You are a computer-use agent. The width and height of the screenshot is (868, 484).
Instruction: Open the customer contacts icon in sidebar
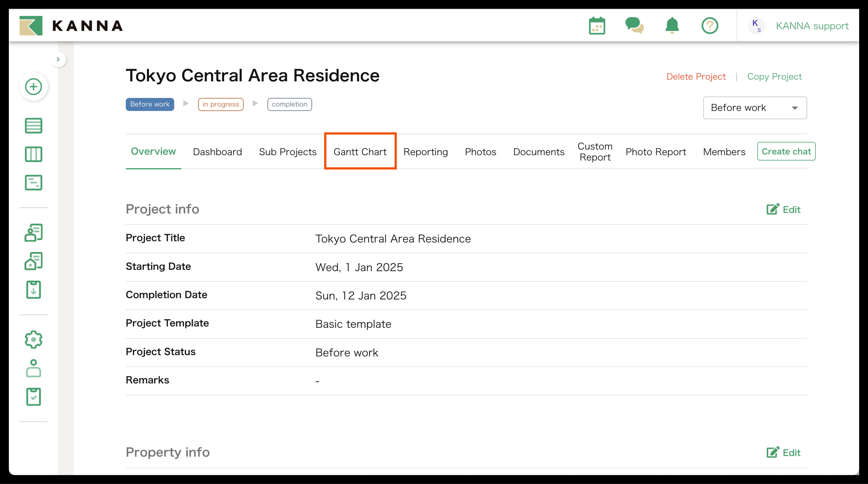pyautogui.click(x=33, y=232)
